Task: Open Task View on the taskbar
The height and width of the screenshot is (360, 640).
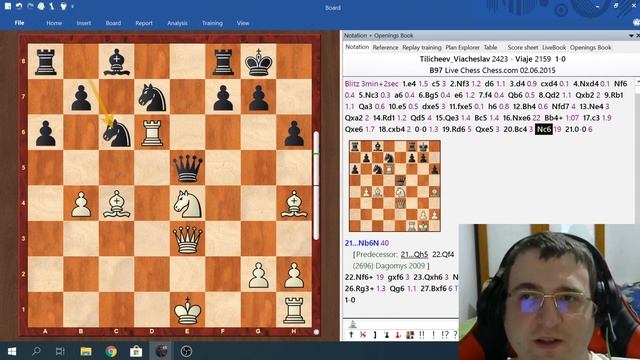Action: coord(60,351)
